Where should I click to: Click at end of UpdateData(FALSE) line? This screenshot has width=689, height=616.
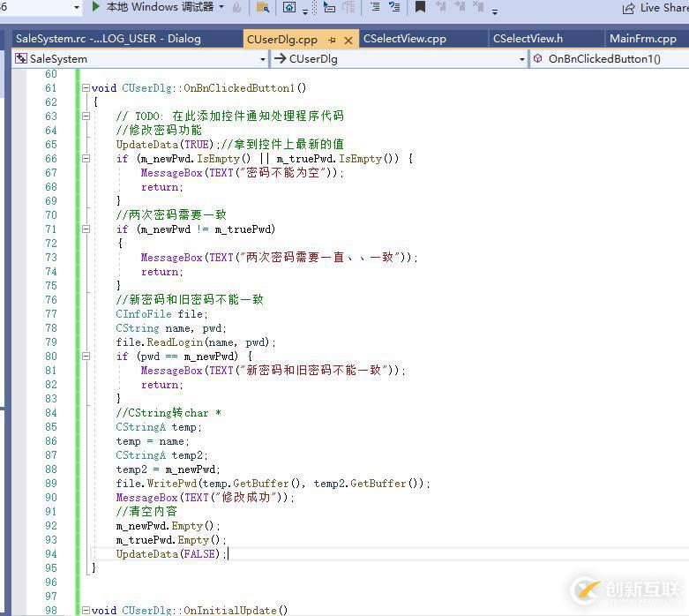(228, 554)
